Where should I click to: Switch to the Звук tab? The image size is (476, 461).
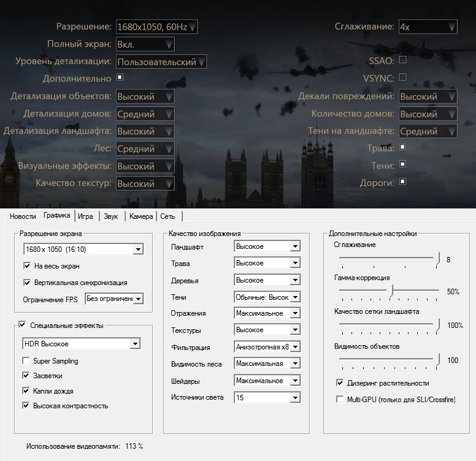click(x=111, y=216)
